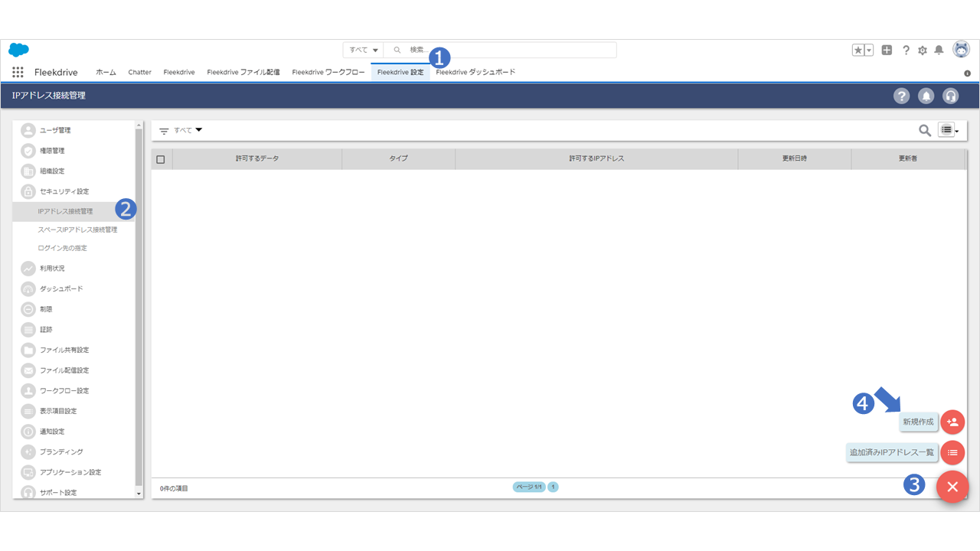Click the filter lines icon beside すべて
Viewport: 980px width, 551px height.
(x=164, y=131)
